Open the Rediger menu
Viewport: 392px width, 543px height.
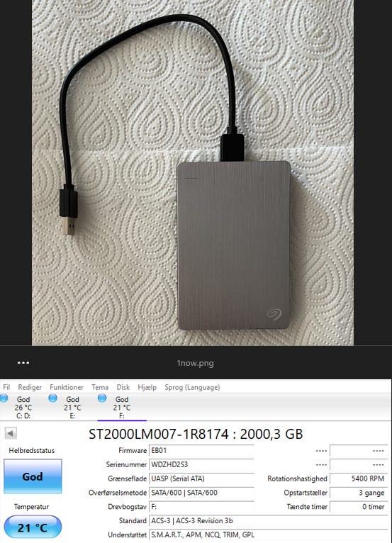pos(30,387)
